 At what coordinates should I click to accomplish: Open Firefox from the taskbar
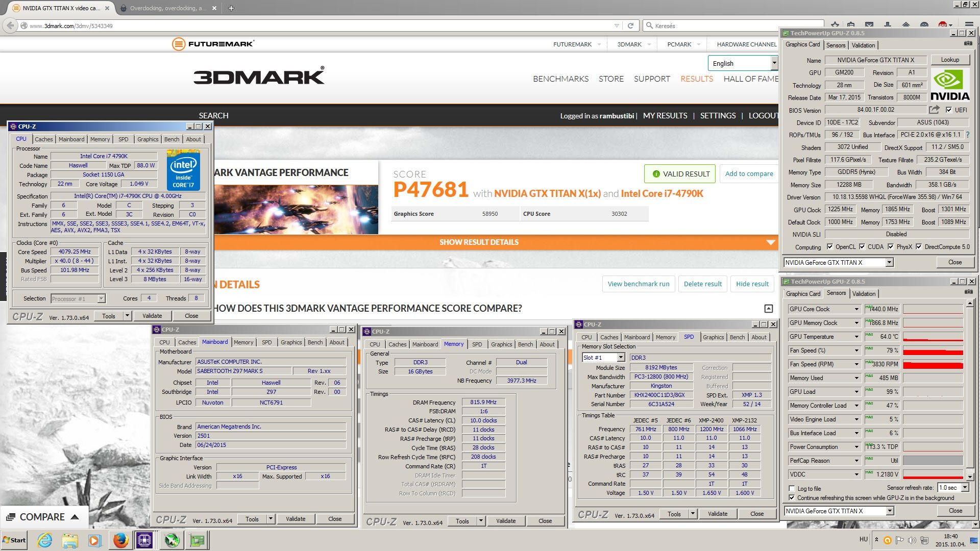(x=120, y=540)
